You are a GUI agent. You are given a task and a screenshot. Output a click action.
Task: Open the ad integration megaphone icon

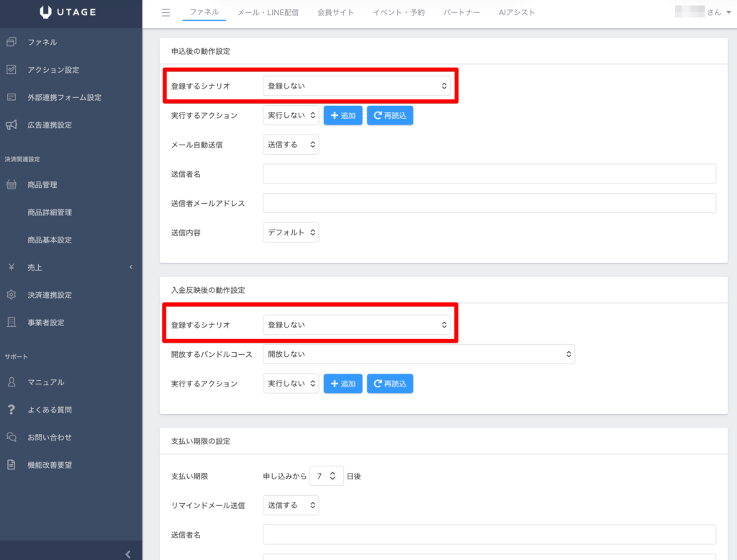tap(11, 125)
